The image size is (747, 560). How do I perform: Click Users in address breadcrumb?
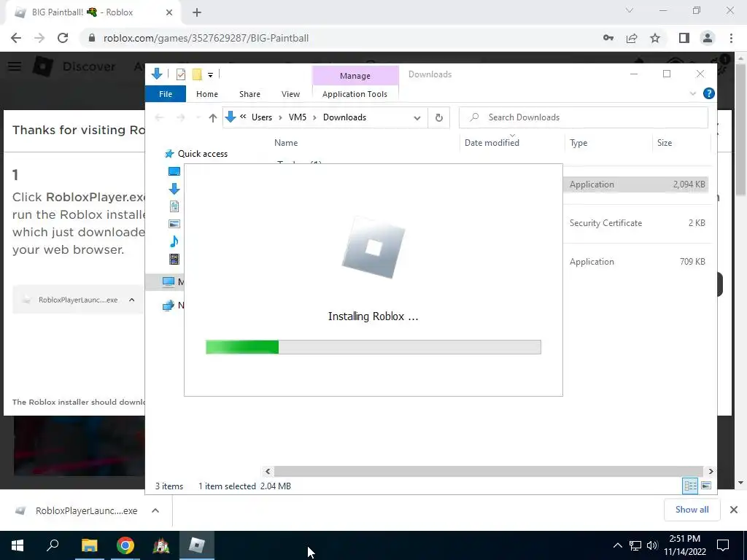point(262,117)
